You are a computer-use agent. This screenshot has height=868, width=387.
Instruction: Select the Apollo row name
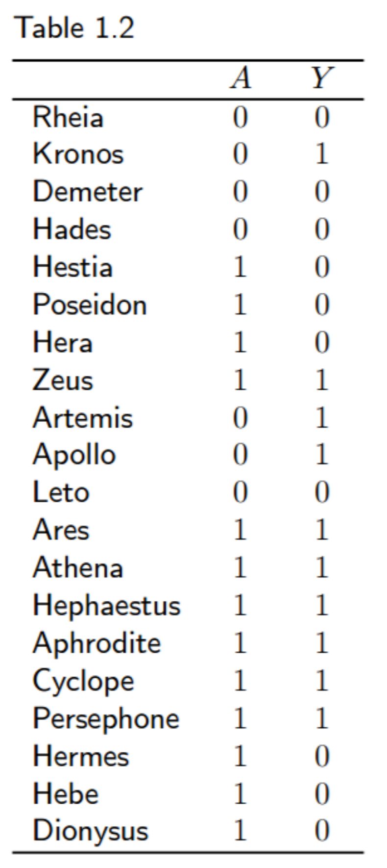(x=74, y=456)
